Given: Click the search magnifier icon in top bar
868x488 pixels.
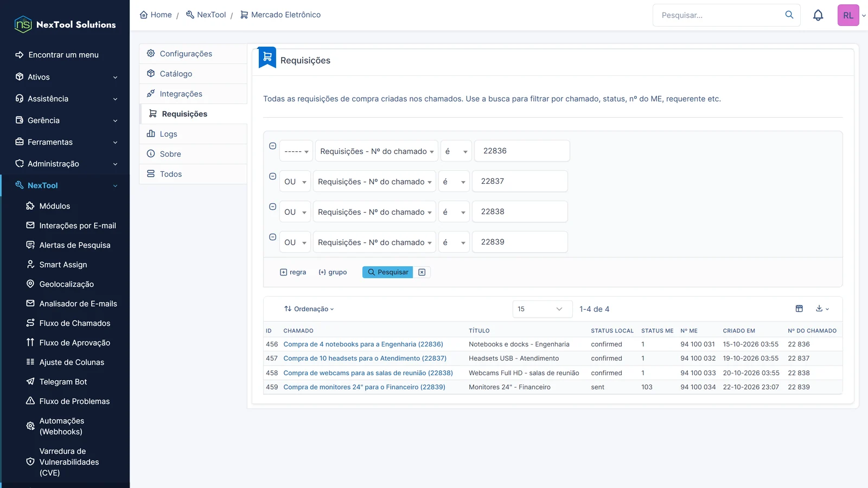Looking at the screenshot, I should coord(789,15).
